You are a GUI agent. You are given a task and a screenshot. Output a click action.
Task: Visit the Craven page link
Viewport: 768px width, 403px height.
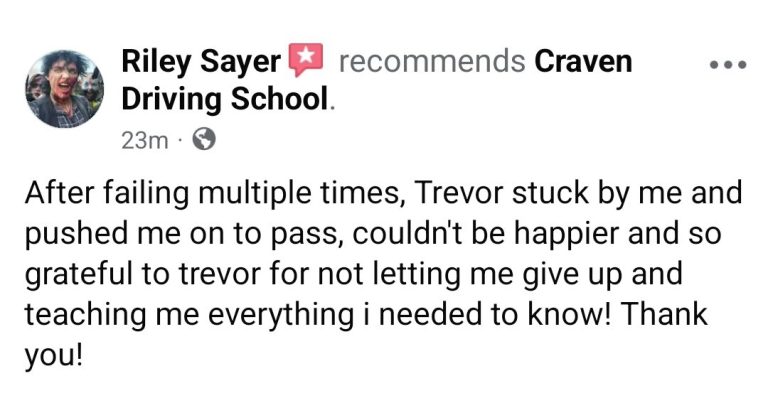[x=583, y=62]
